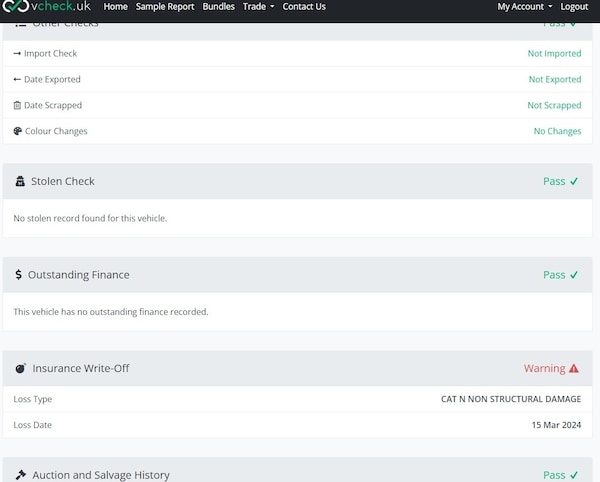Click the Import Check arrow icon
This screenshot has height=482, width=600.
point(17,53)
